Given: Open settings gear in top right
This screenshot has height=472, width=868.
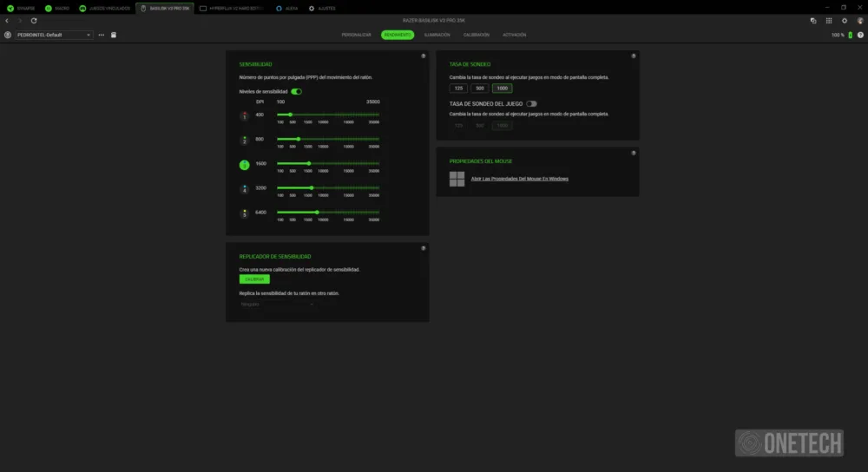Looking at the screenshot, I should pyautogui.click(x=845, y=21).
